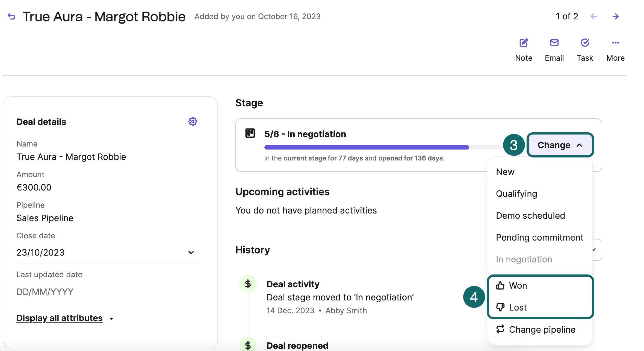The width and height of the screenshot is (644, 351).
Task: Add a Note to the deal
Action: click(524, 49)
